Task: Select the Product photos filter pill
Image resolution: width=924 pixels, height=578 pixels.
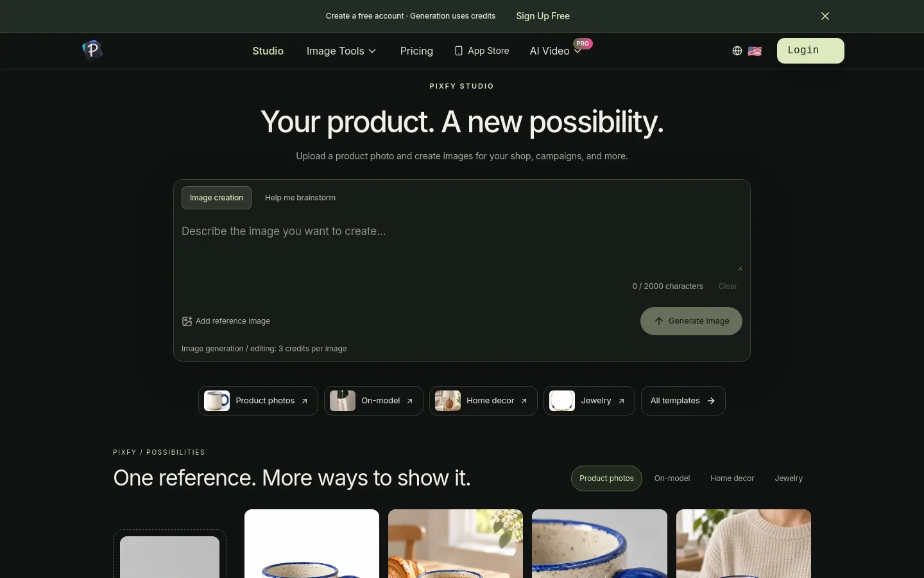Action: click(x=606, y=478)
